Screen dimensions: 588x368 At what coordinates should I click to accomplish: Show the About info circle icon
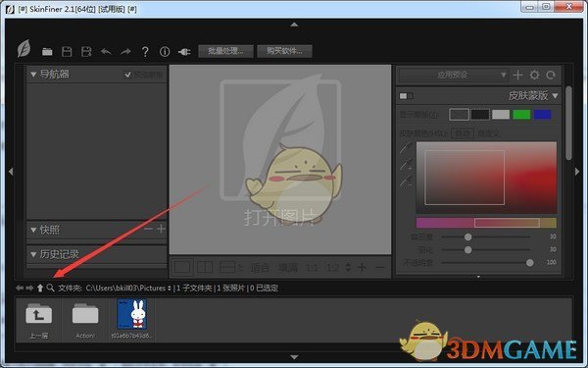[165, 52]
